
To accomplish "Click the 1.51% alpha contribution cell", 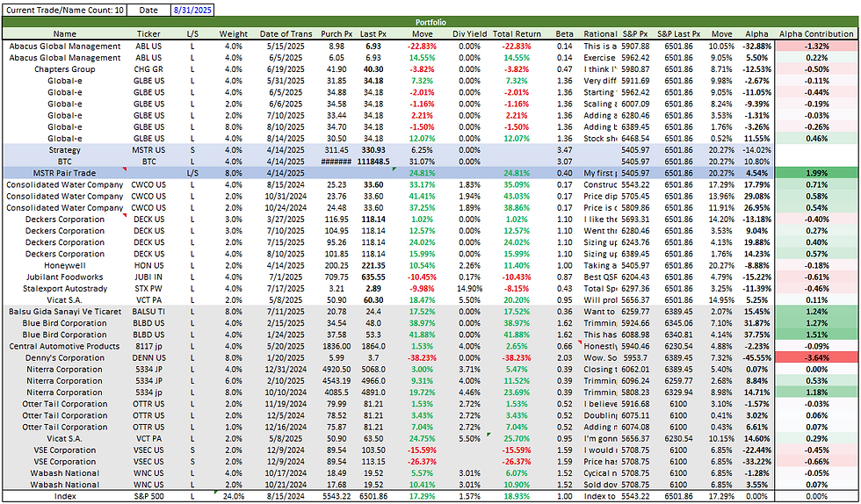I will tap(816, 335).
